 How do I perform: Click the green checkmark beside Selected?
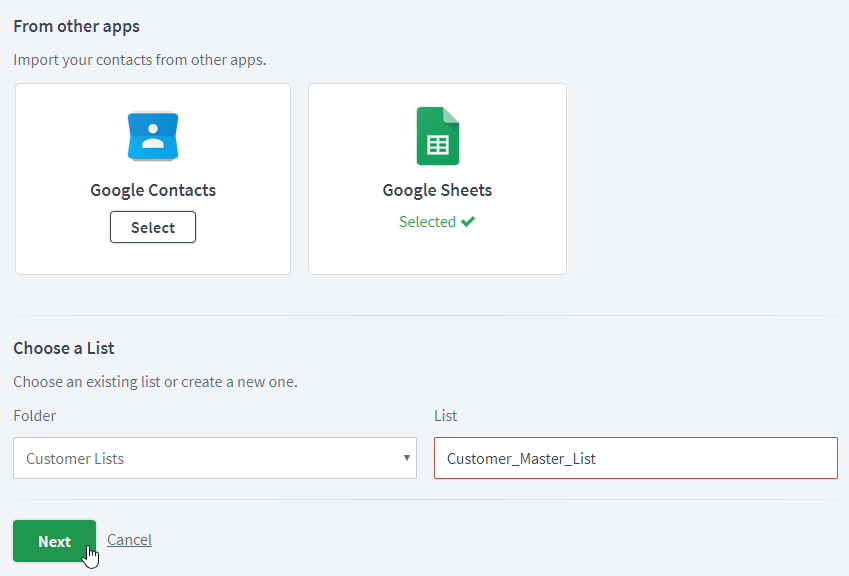click(468, 221)
